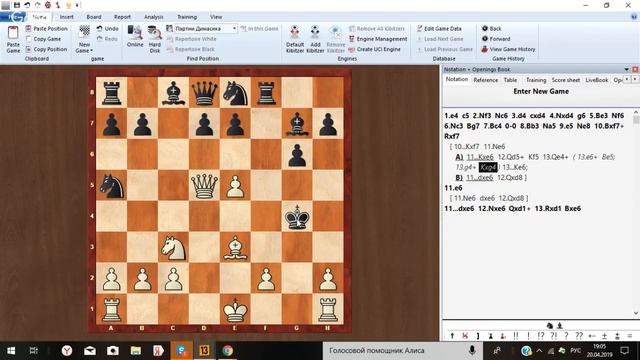
Task: Open Chrome from the taskbar
Action: click(227, 351)
